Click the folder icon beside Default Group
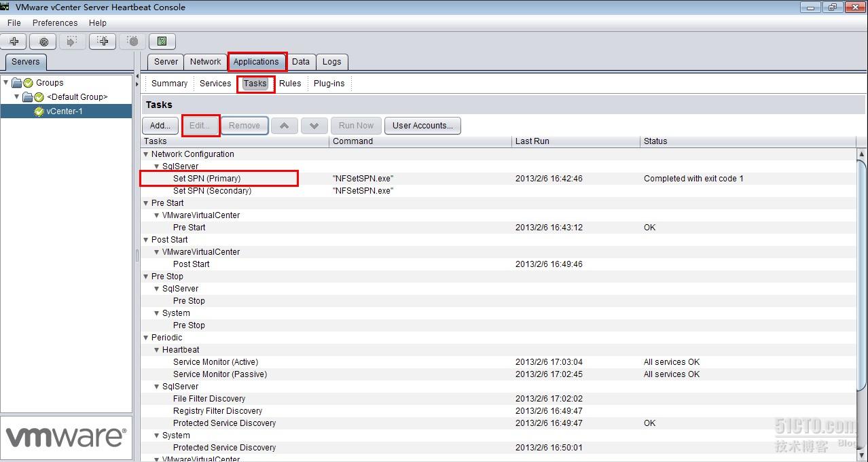 (x=28, y=97)
